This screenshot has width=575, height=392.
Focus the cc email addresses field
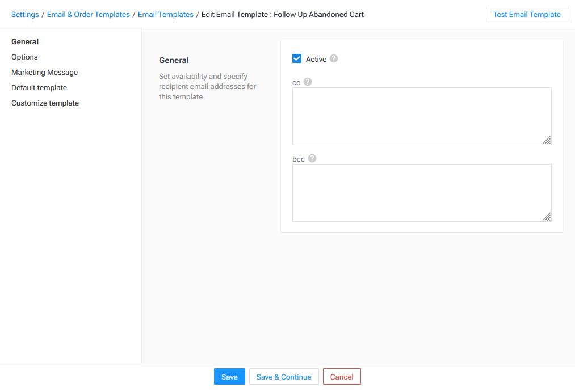coord(421,116)
